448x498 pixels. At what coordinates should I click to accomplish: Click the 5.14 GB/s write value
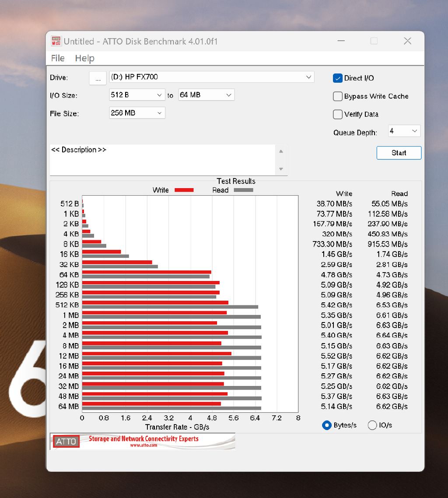pos(336,407)
